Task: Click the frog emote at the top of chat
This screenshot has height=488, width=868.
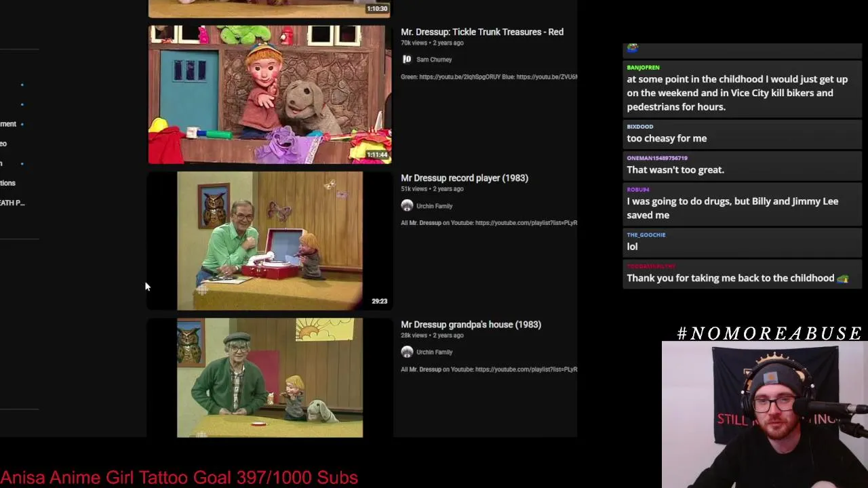Action: (x=632, y=48)
